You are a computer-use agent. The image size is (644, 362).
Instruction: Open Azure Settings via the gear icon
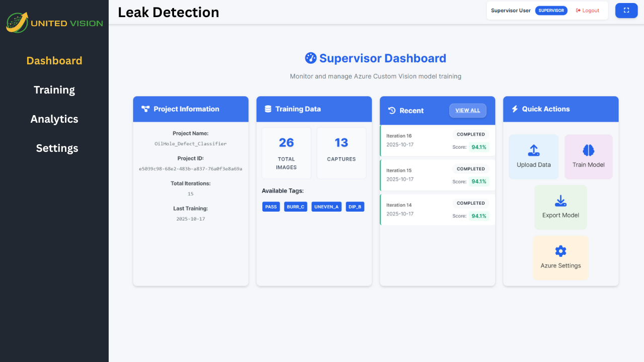coord(560,251)
